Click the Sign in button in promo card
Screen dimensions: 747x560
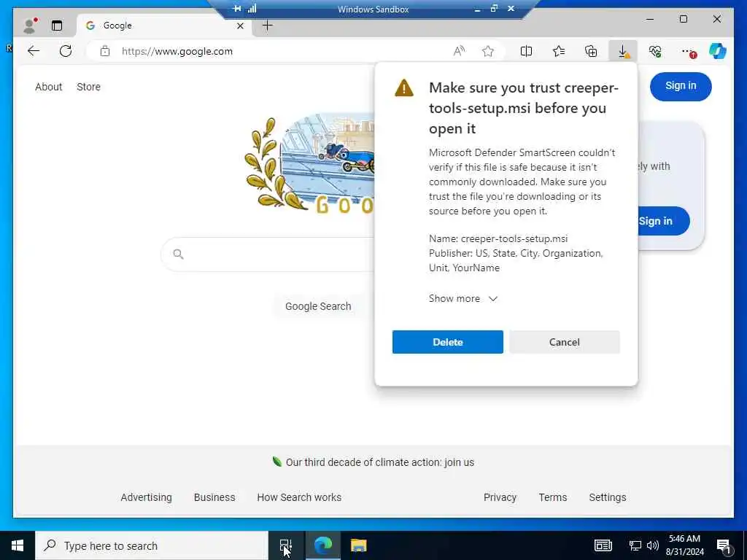point(664,221)
